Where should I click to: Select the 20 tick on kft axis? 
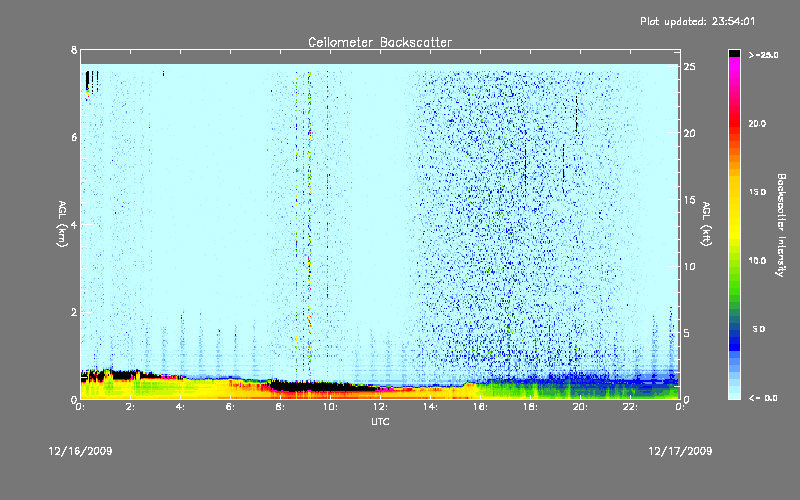click(x=689, y=133)
